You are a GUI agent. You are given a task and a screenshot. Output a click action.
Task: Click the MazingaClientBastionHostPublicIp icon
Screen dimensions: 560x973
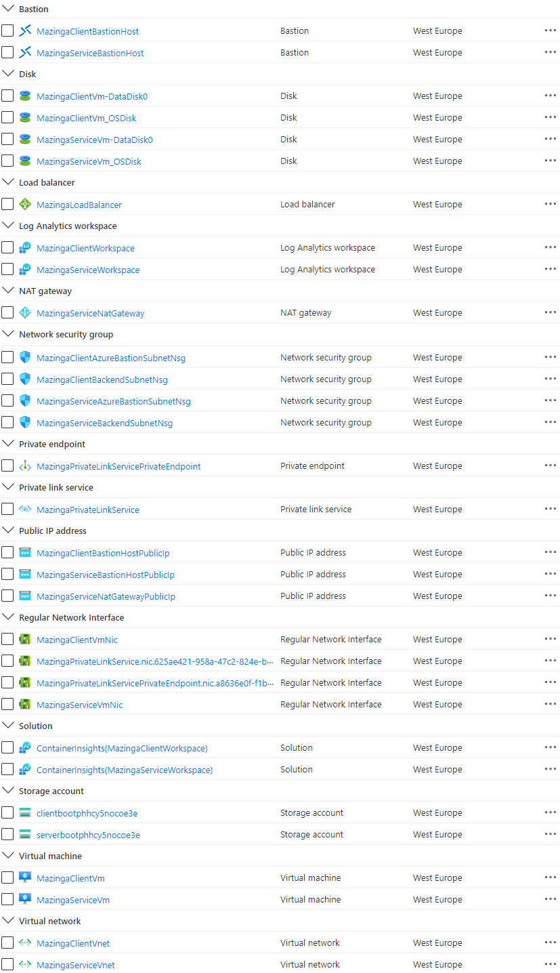point(25,553)
